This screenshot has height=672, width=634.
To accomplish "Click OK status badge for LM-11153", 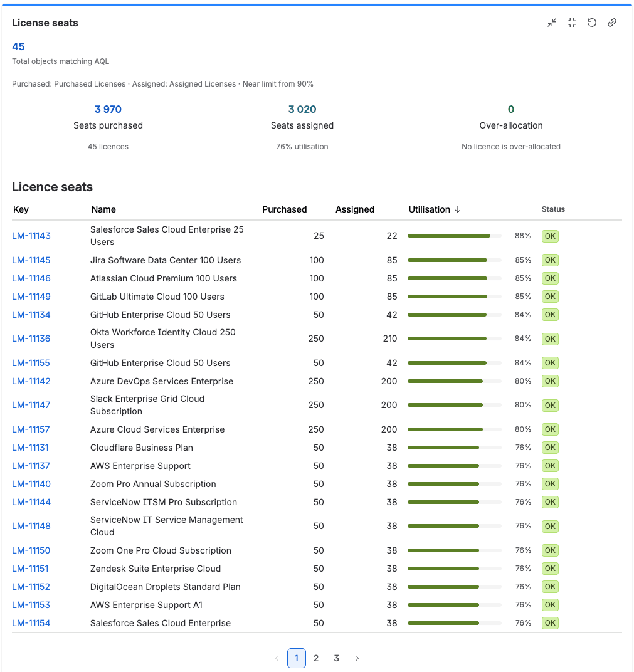I will tap(551, 605).
